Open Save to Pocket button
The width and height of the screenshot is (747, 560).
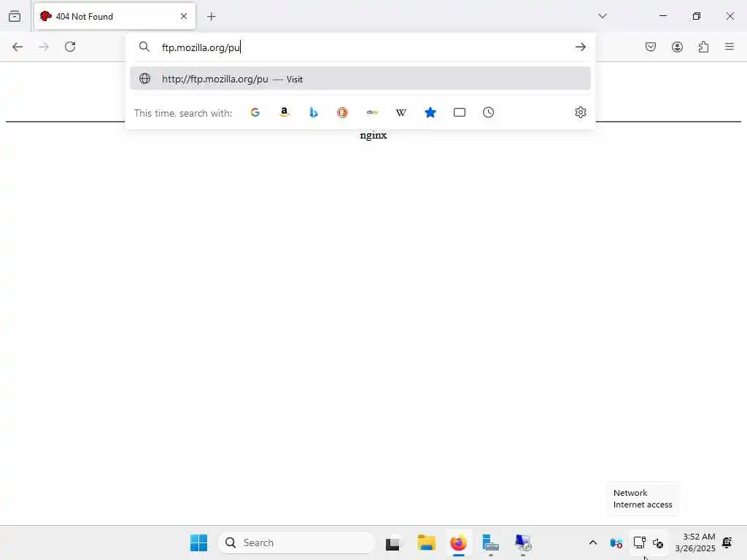(x=651, y=47)
